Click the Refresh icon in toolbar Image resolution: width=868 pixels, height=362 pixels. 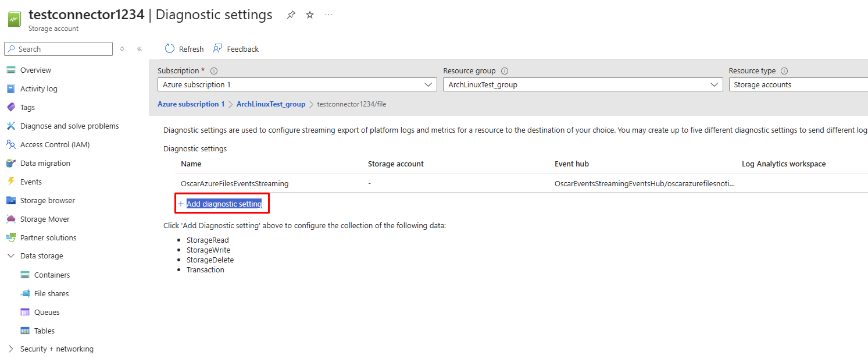[170, 49]
